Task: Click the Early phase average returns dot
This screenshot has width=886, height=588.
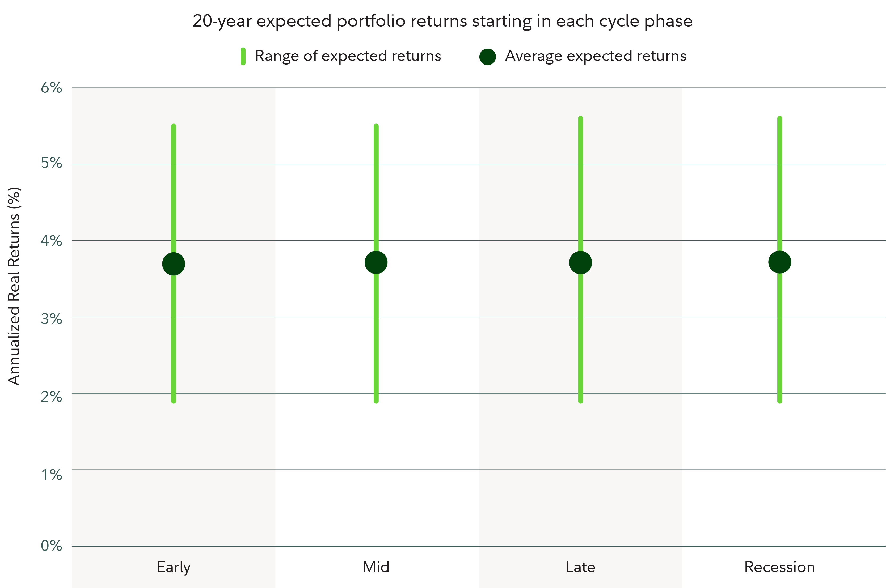Action: 173,264
